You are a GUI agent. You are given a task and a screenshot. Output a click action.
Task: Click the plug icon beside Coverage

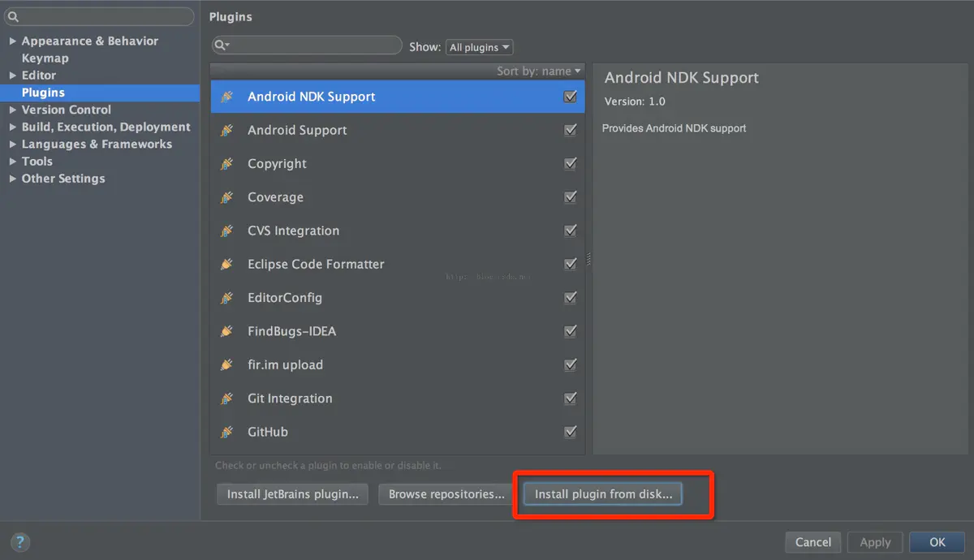pos(227,197)
